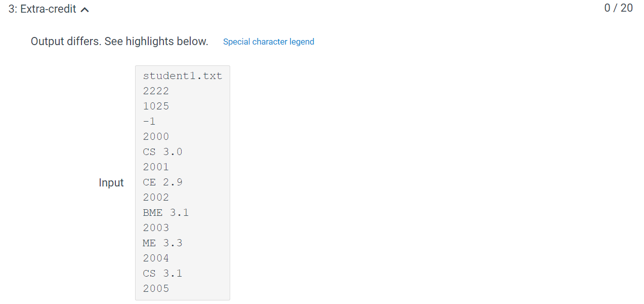
Task: Click the '-1' sentinel value line
Action: [149, 121]
